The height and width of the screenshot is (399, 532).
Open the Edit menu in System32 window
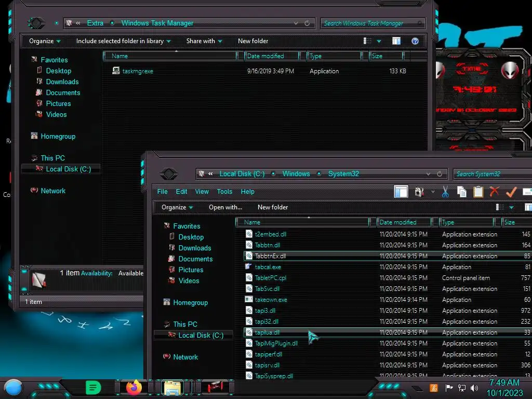click(x=181, y=192)
